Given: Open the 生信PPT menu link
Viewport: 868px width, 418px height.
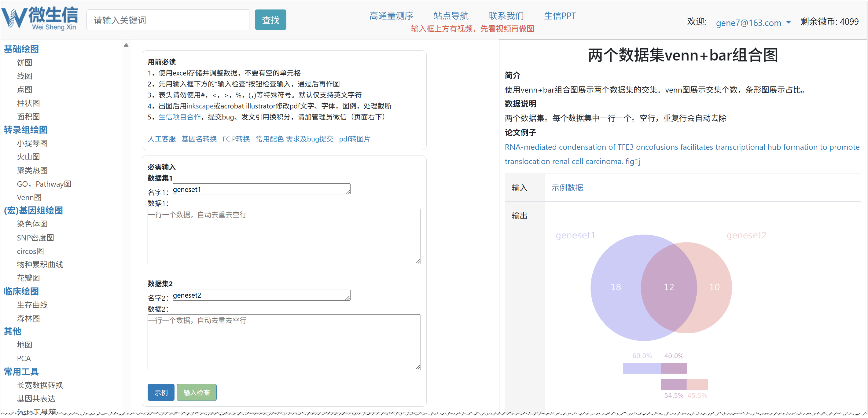Looking at the screenshot, I should [x=559, y=16].
